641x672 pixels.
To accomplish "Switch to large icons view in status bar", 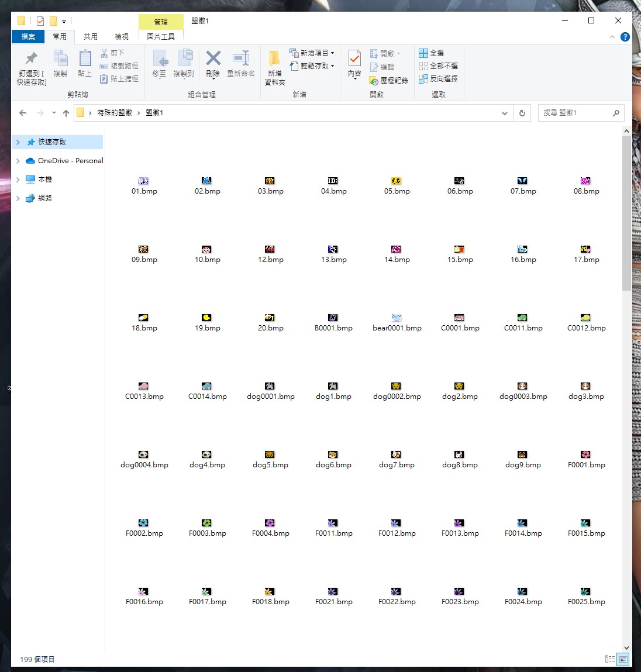I will 623,659.
